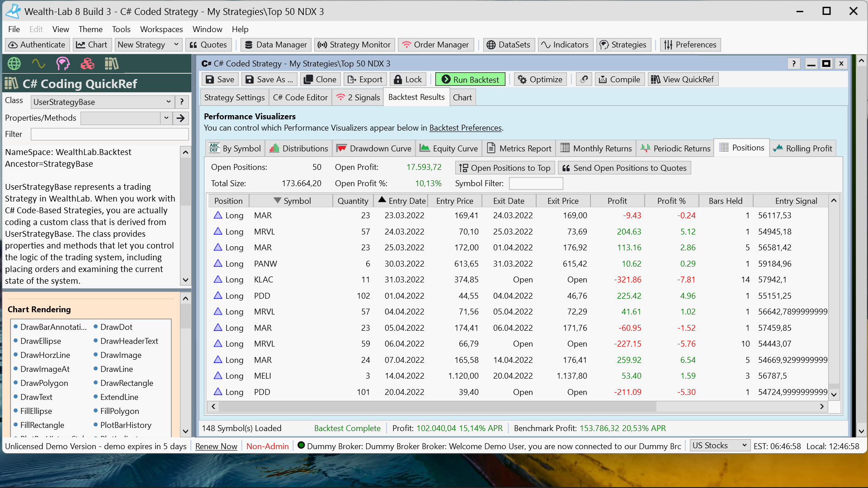Open DataSets from main toolbar
The height and width of the screenshot is (488, 868).
tap(509, 45)
